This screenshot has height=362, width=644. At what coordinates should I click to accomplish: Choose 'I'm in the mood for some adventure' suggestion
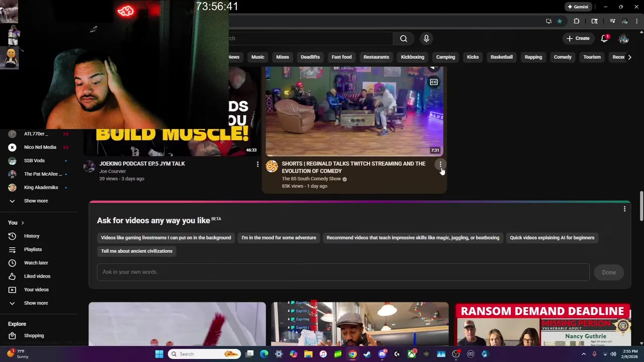279,238
